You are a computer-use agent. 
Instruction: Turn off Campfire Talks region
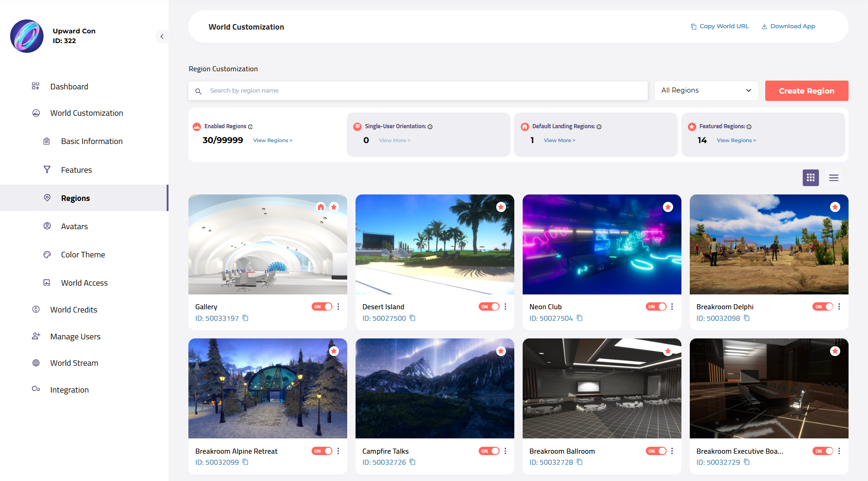[x=489, y=451]
